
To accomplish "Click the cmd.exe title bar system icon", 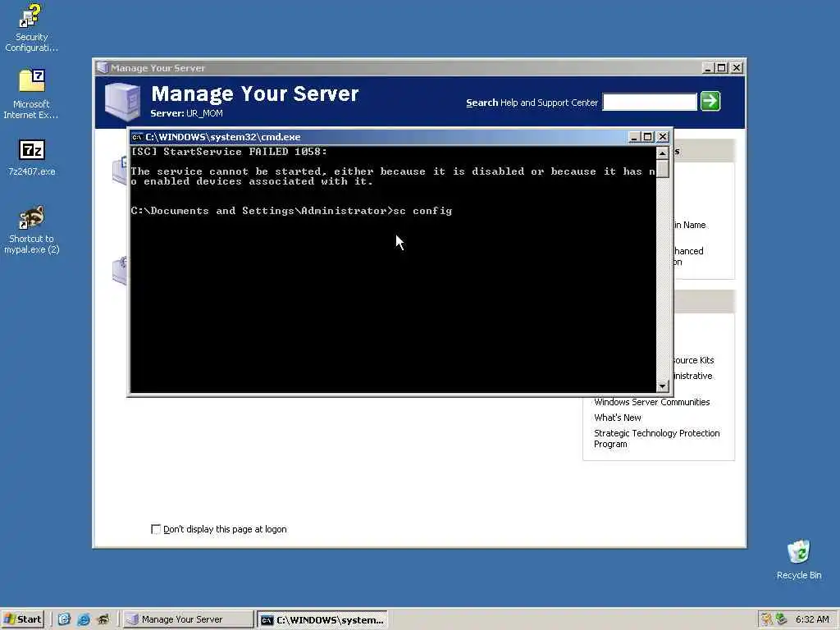I will click(137, 137).
